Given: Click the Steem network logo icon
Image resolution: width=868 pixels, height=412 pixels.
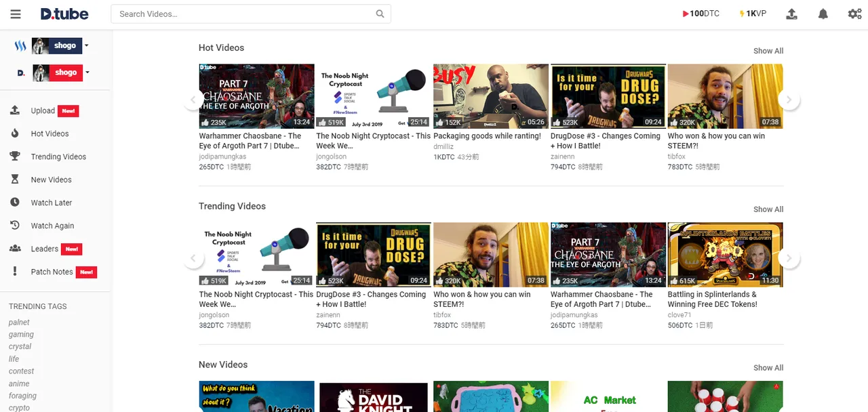Looking at the screenshot, I should (20, 46).
